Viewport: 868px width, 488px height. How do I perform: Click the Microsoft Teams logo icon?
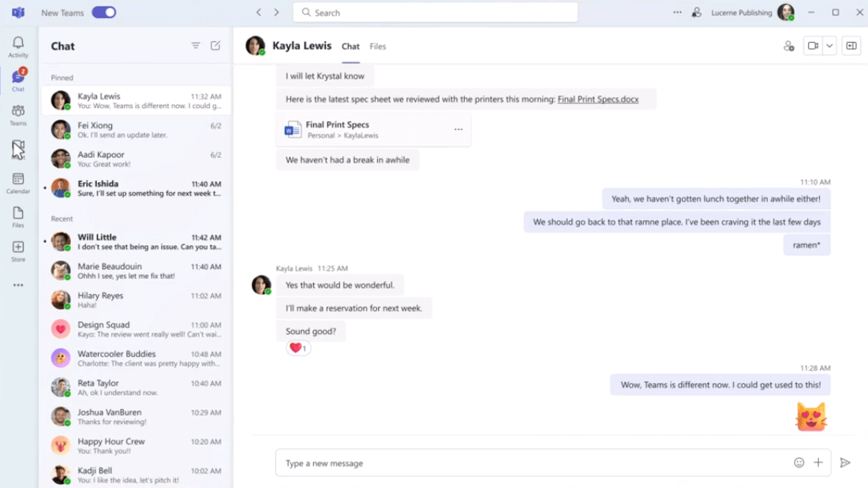click(18, 12)
